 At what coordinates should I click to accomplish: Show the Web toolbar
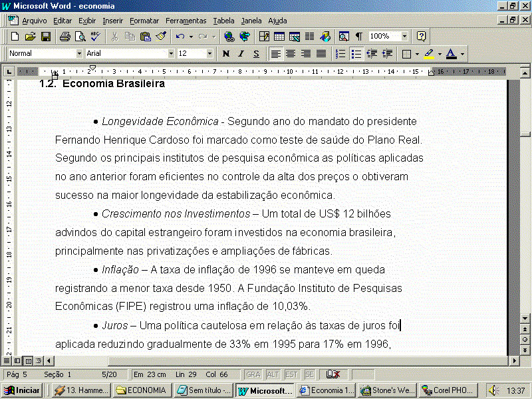point(245,36)
